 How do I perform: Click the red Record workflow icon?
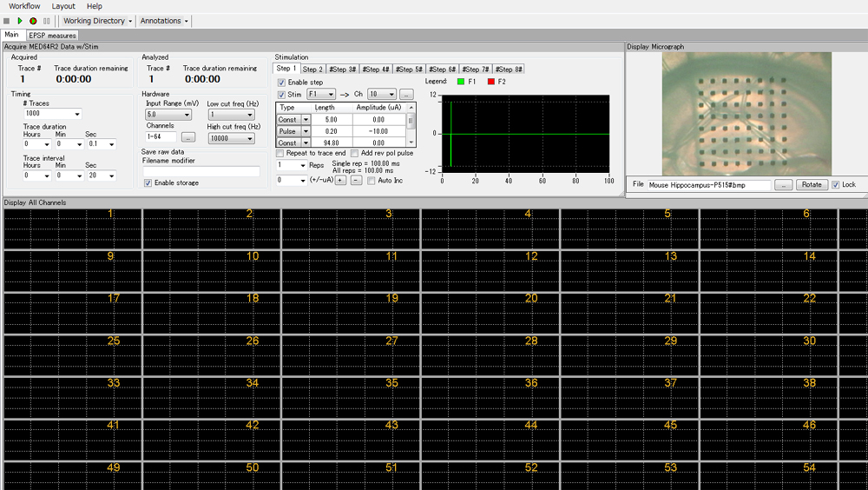[33, 21]
